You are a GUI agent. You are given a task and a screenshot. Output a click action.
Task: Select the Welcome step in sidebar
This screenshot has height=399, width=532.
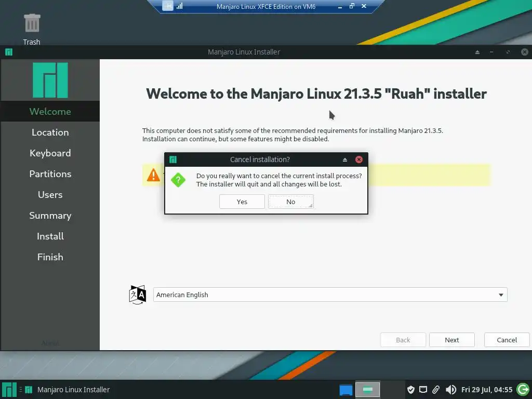tap(50, 111)
